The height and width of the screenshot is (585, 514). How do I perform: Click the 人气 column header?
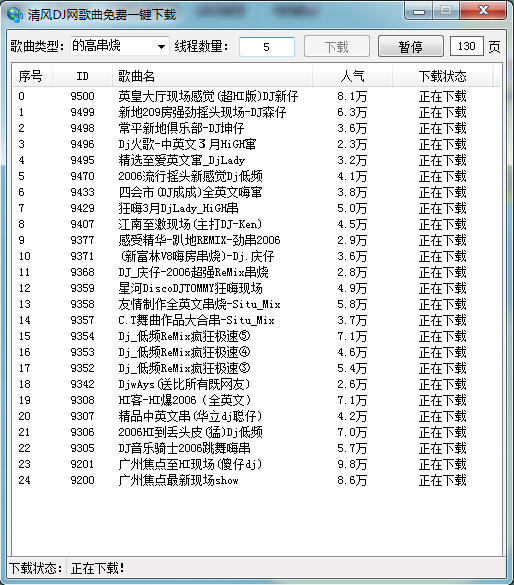point(352,76)
